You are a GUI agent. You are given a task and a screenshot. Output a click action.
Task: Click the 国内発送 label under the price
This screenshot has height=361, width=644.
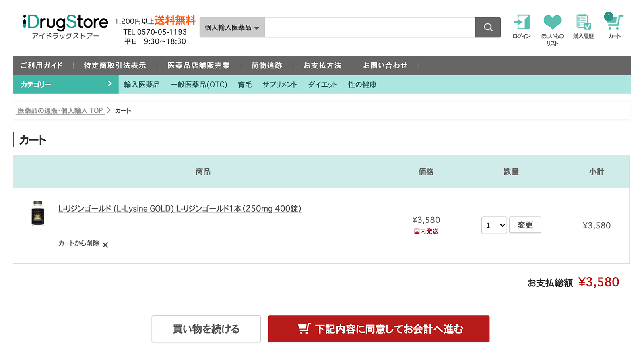pos(426,231)
